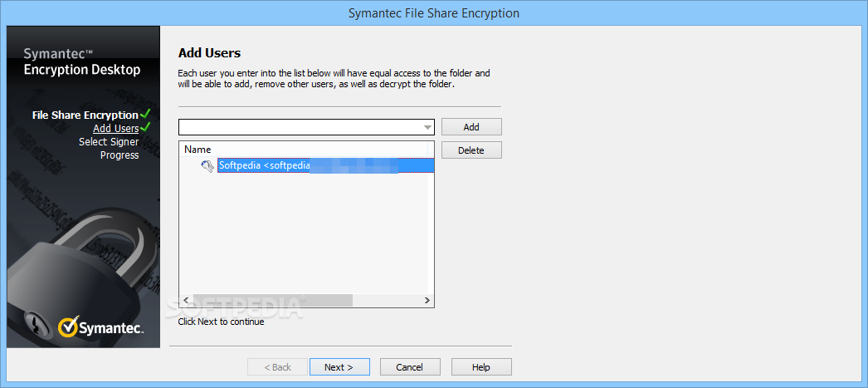Click the Add button
This screenshot has height=388, width=868.
471,127
